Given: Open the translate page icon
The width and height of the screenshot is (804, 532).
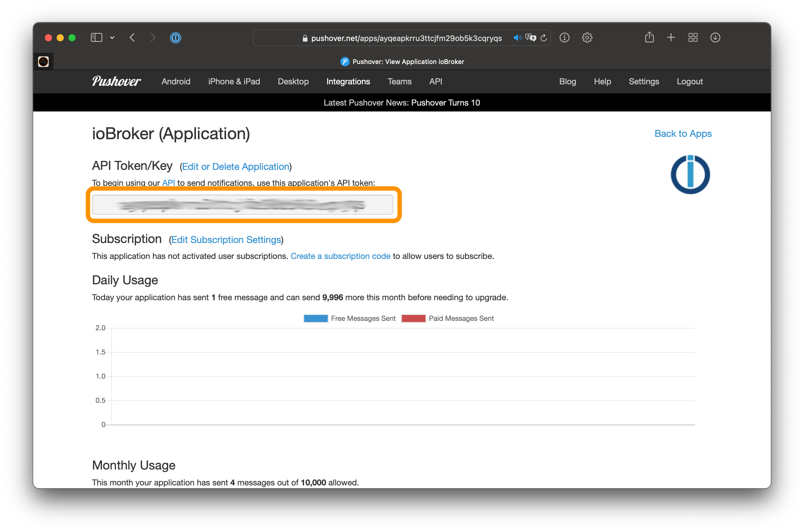Looking at the screenshot, I should pyautogui.click(x=530, y=38).
